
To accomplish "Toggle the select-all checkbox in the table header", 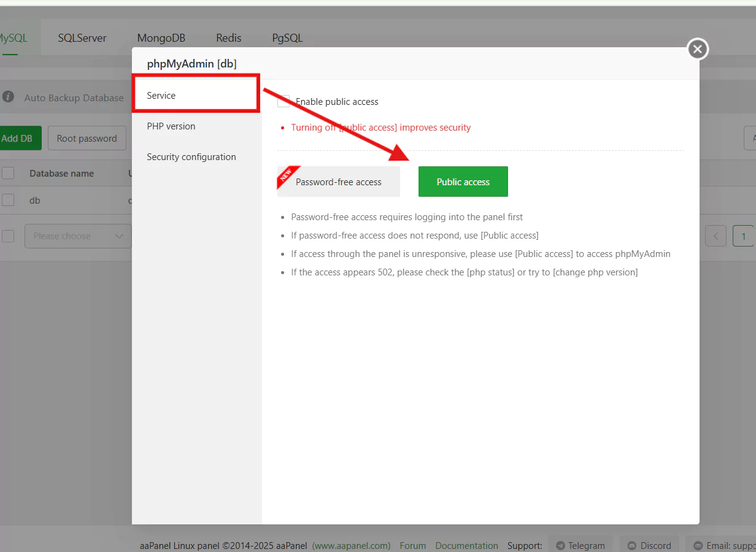I will 8,173.
